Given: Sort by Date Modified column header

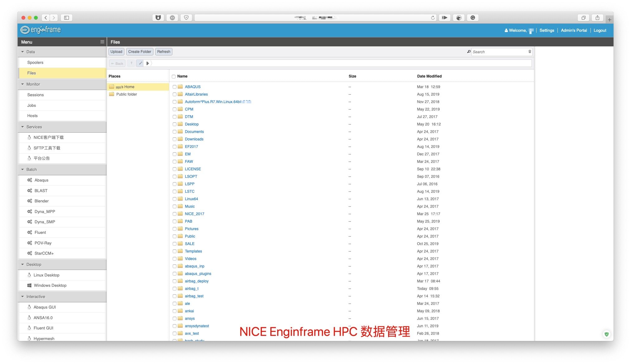Looking at the screenshot, I should click(429, 76).
